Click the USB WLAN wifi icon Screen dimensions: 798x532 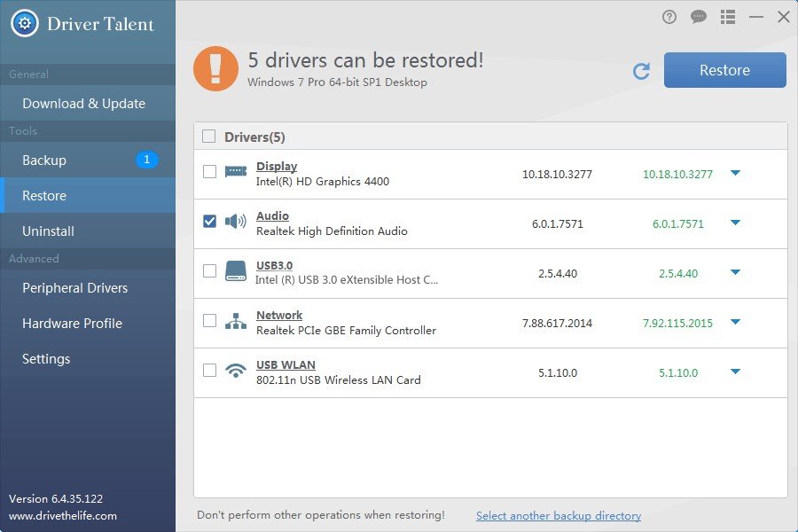point(236,370)
